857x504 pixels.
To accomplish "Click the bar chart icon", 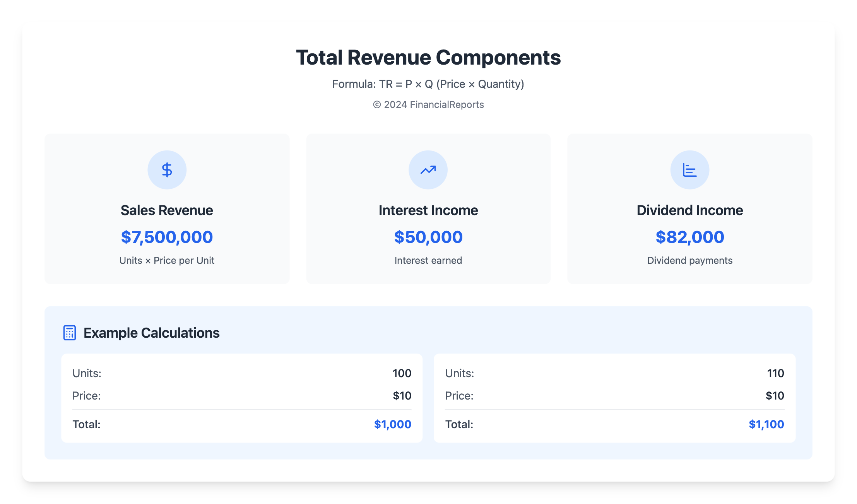I will 689,170.
